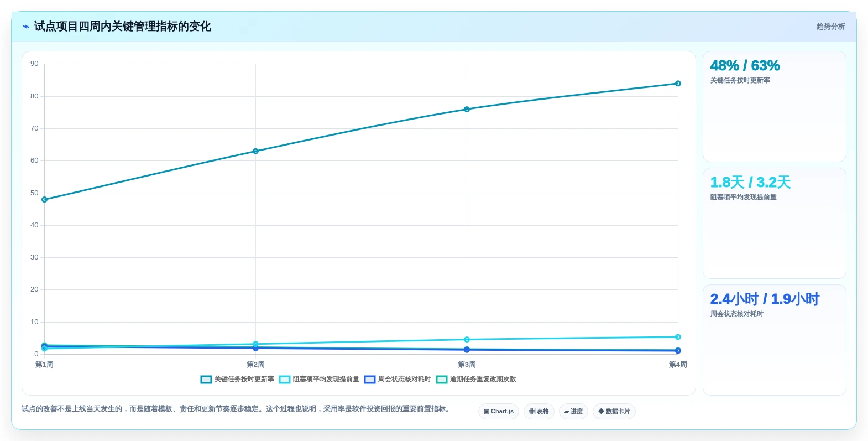Viewport: 868px width, 441px height.
Task: Click the 48% / 63% stat card value
Action: coord(745,66)
